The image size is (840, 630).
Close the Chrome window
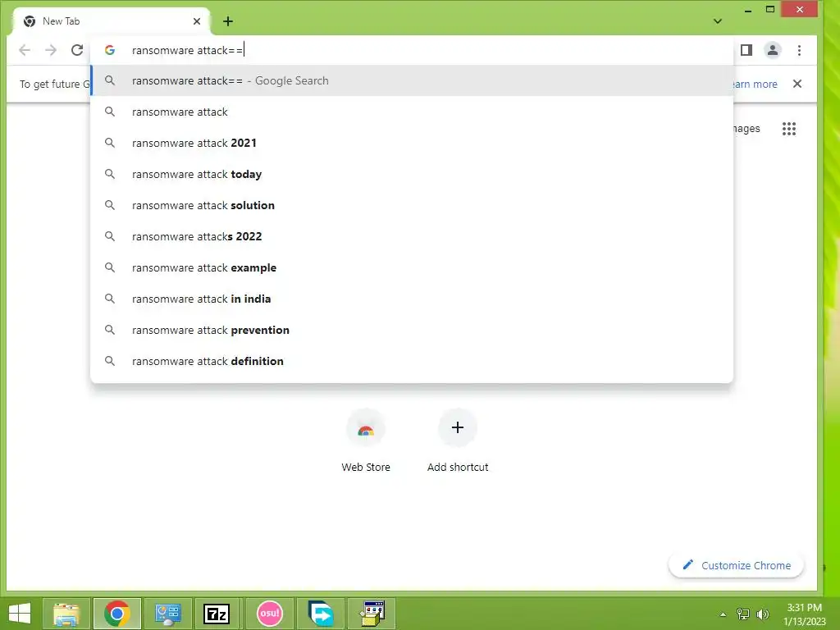pos(800,10)
